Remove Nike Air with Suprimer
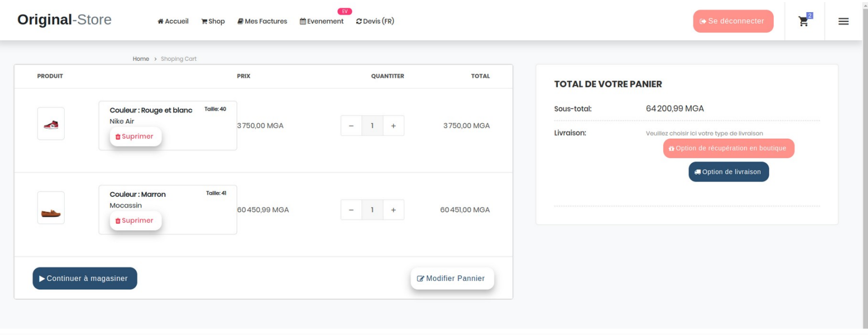Screen dimensions: 868x335 (135, 137)
